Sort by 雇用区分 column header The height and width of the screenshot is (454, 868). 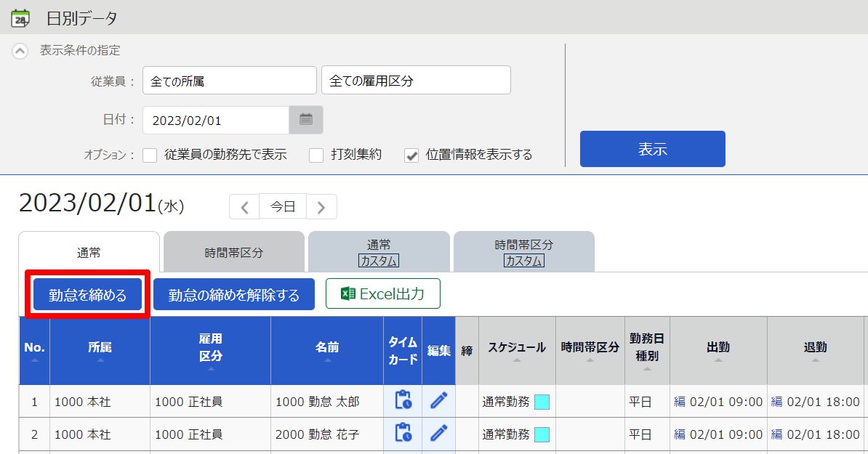[210, 351]
